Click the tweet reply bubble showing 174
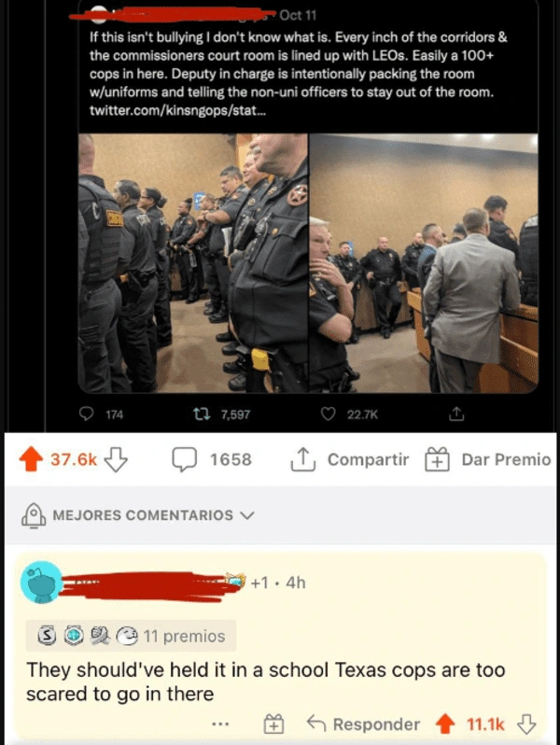The height and width of the screenshot is (745, 560). [x=86, y=415]
